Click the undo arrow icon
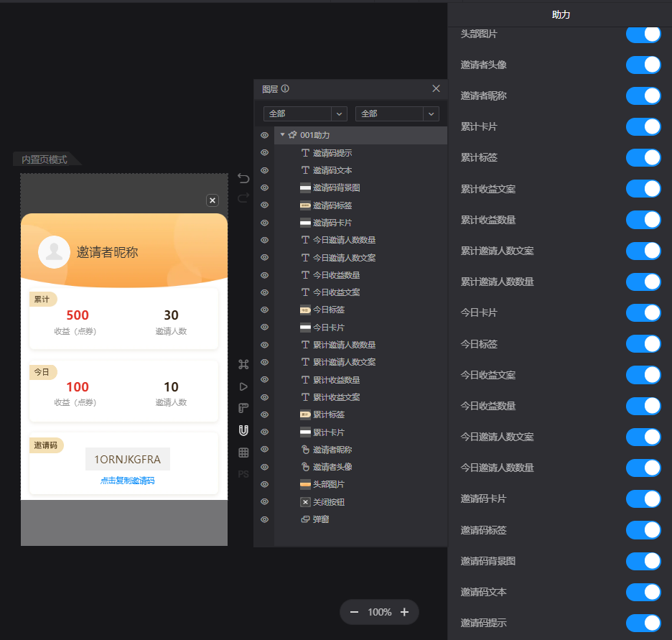The width and height of the screenshot is (672, 640). tap(243, 178)
